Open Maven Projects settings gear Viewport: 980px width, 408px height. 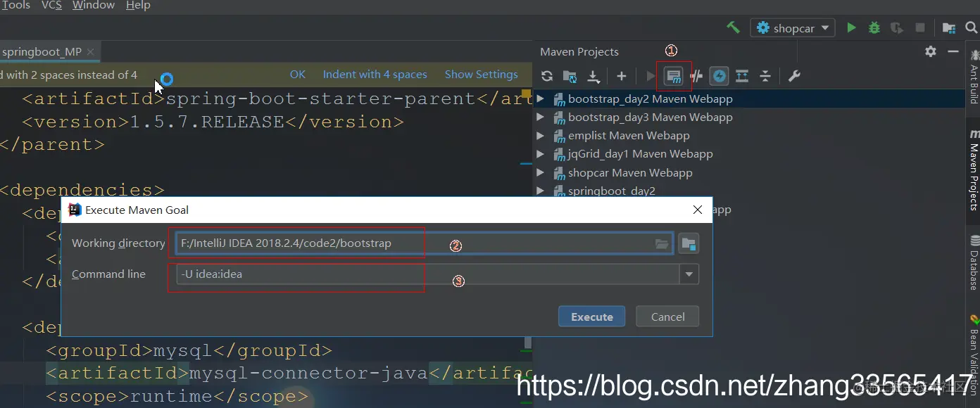point(931,51)
